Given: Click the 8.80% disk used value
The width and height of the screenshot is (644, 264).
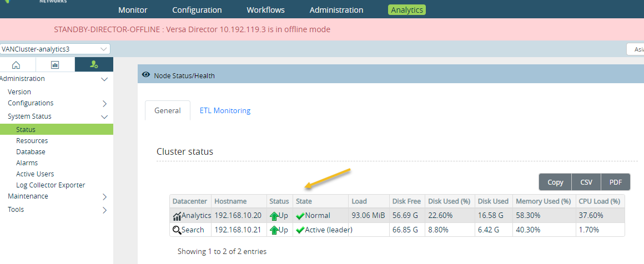Looking at the screenshot, I should point(438,230).
